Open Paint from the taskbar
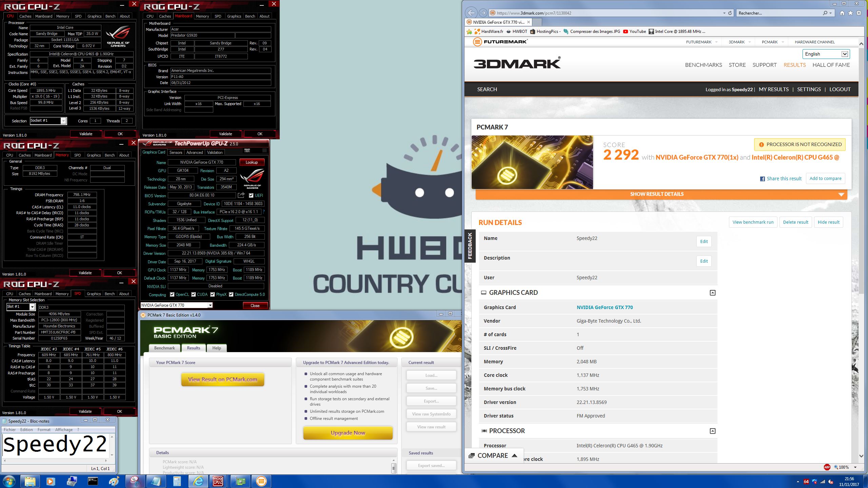868x488 pixels. pyautogui.click(x=114, y=481)
